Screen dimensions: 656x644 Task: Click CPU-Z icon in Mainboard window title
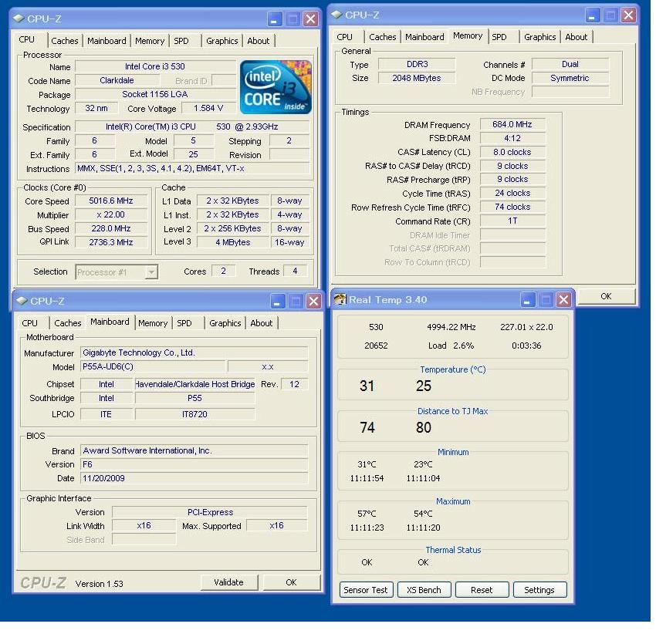tap(22, 301)
